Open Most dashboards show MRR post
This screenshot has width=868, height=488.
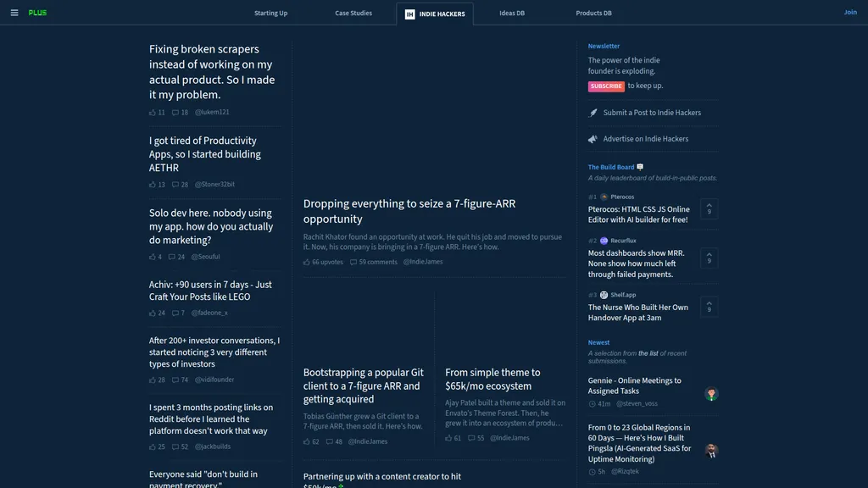(x=636, y=264)
